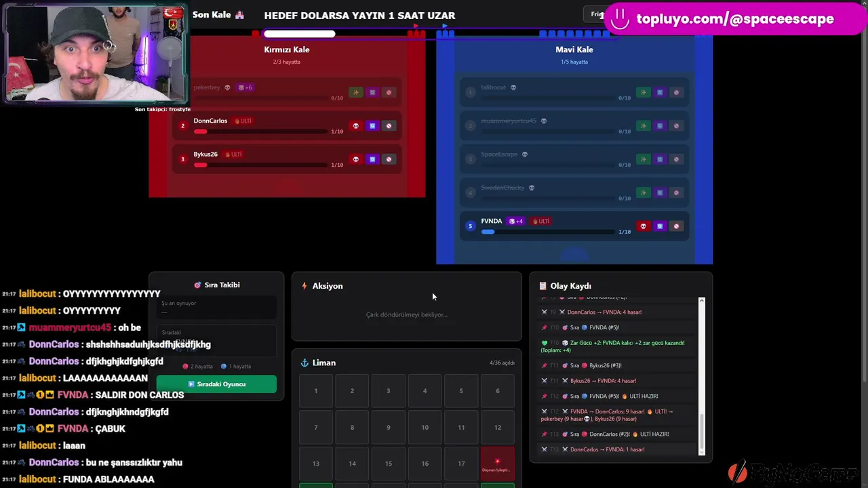Click the red skull button for Bykus26
This screenshot has height=488, width=868.
[355, 159]
